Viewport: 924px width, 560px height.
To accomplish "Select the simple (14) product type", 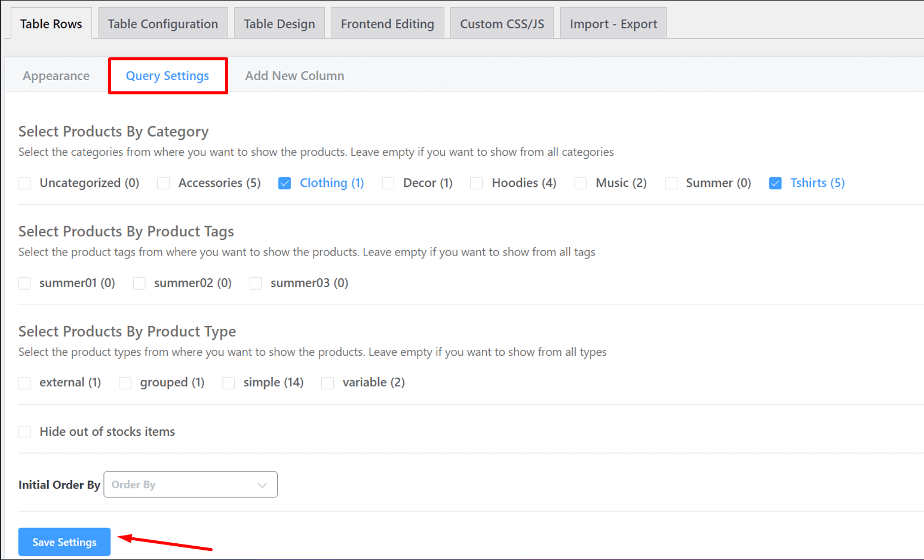I will [228, 383].
